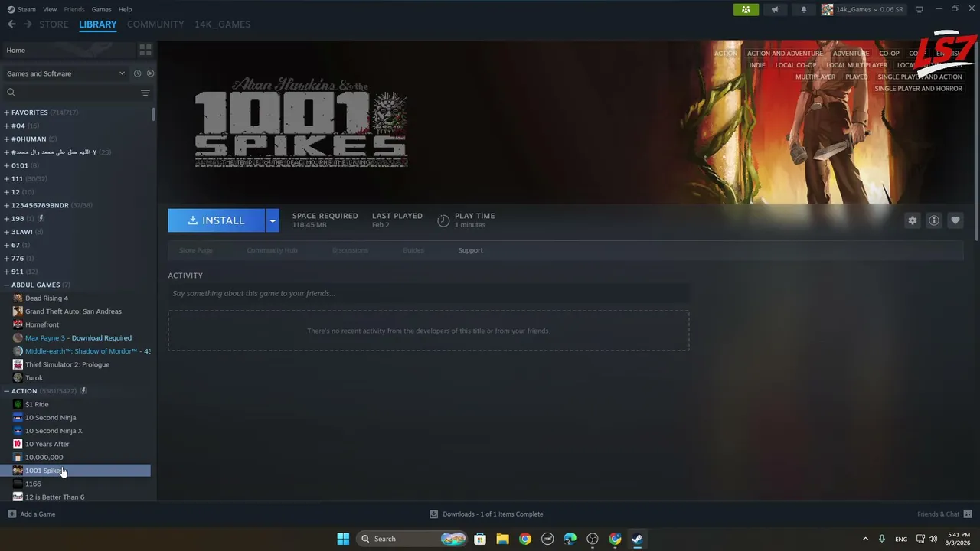980x551 pixels.
Task: Open the Windows Start menu
Action: point(343,539)
